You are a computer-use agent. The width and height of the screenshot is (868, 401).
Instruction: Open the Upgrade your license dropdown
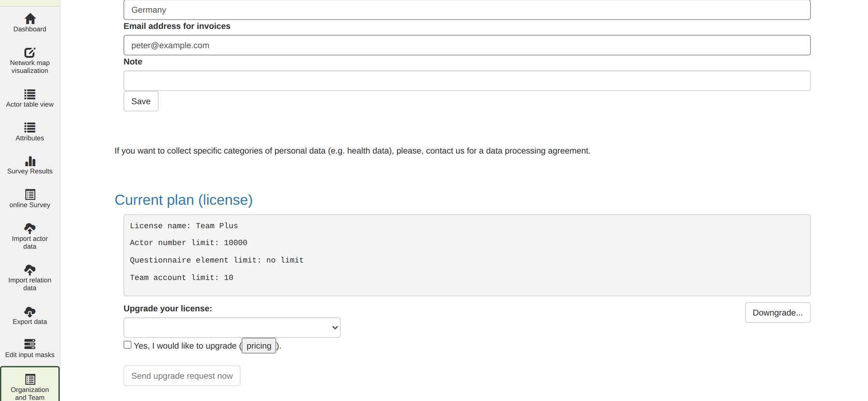[232, 328]
